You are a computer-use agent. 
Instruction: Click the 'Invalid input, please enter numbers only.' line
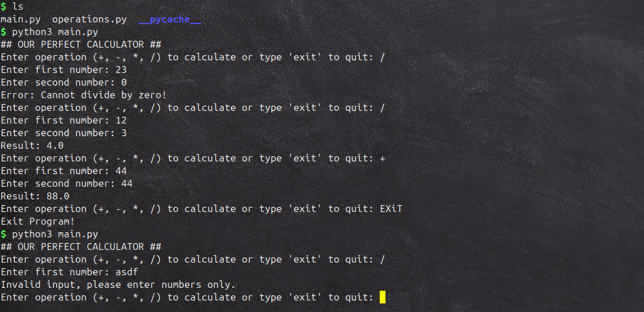click(118, 284)
